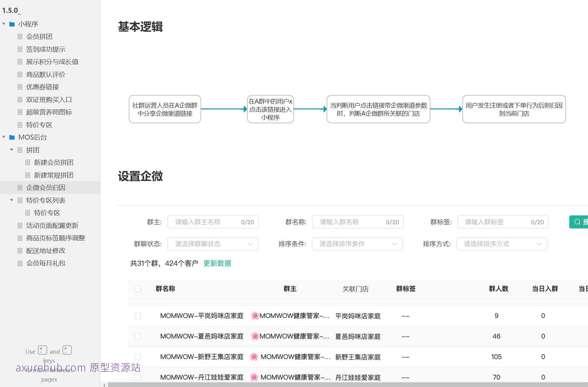Click the page icon beside 特价专区
The image size is (588, 387).
click(28, 213)
